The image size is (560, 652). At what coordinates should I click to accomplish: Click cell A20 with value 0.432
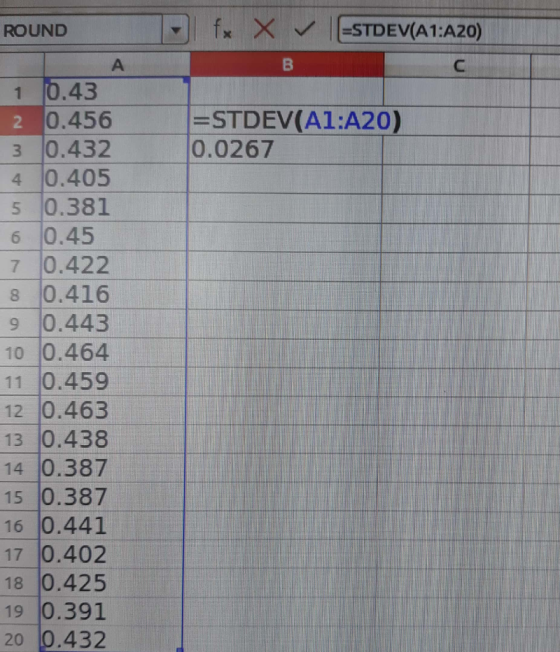coord(111,639)
